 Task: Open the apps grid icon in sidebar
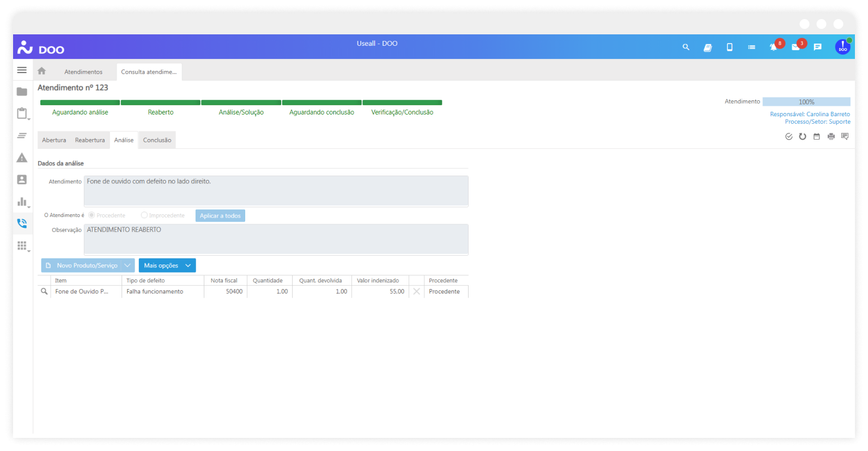22,245
